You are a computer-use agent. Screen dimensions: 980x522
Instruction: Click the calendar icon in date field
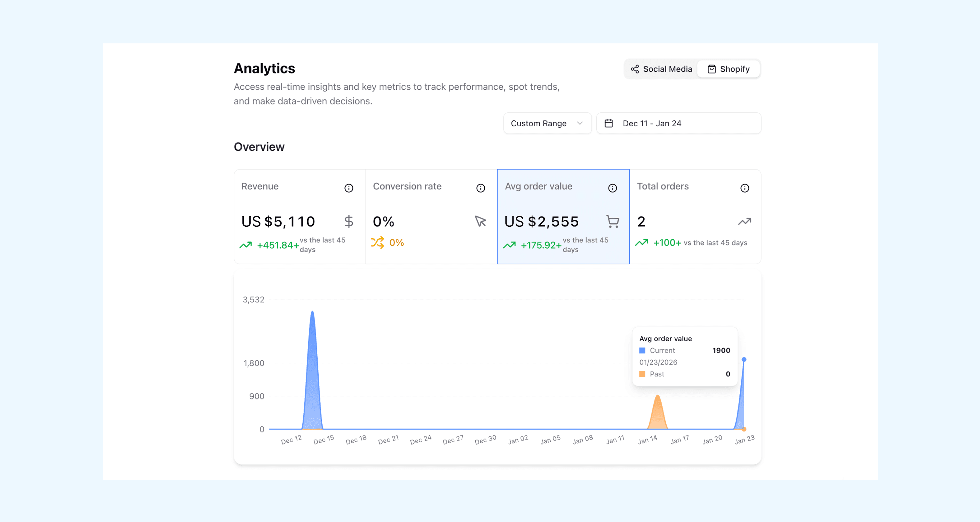(608, 123)
